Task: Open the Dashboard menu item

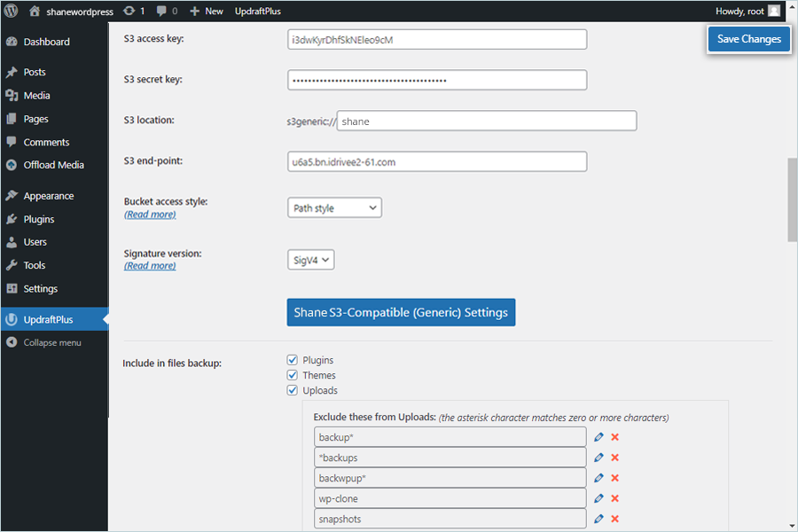Action: 54,42
